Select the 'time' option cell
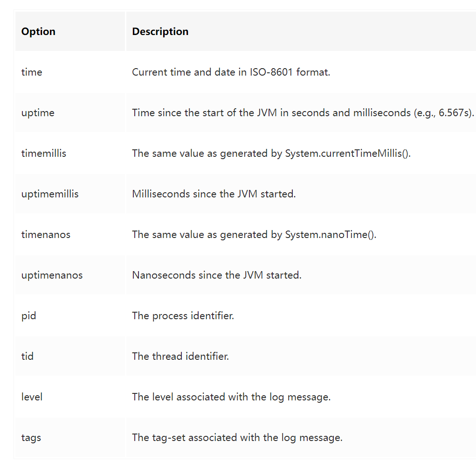This screenshot has height=462, width=476. coord(70,72)
